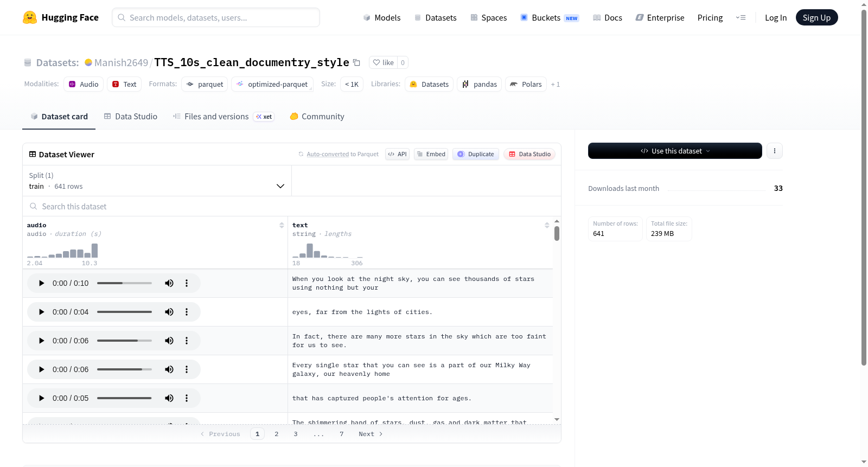Play the 0:04 audio clip
The height and width of the screenshot is (467, 868).
[x=41, y=312]
